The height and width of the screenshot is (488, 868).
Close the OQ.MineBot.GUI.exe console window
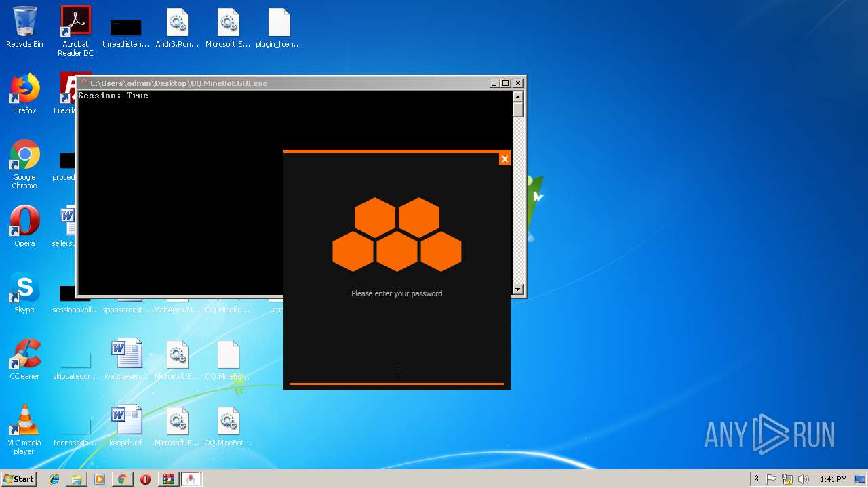coord(518,83)
